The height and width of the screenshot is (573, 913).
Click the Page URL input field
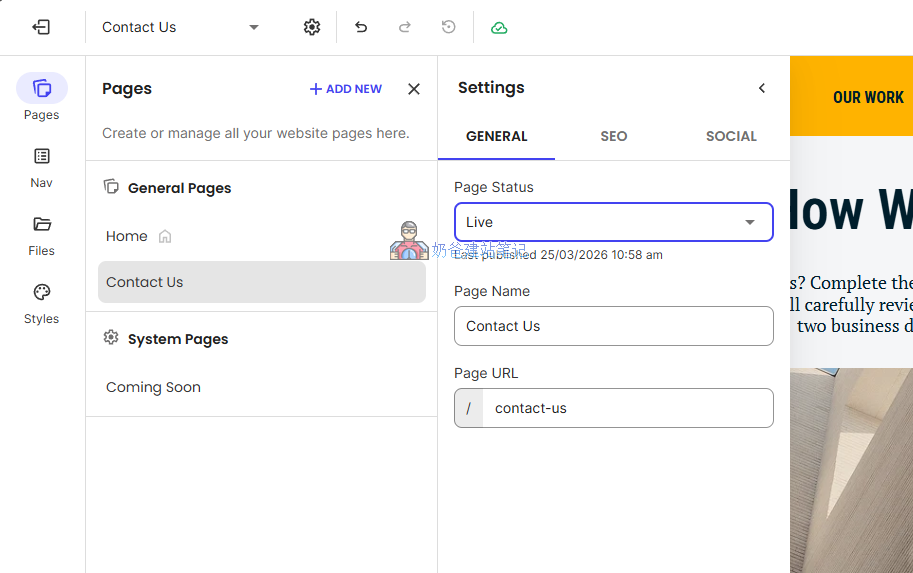coord(627,408)
